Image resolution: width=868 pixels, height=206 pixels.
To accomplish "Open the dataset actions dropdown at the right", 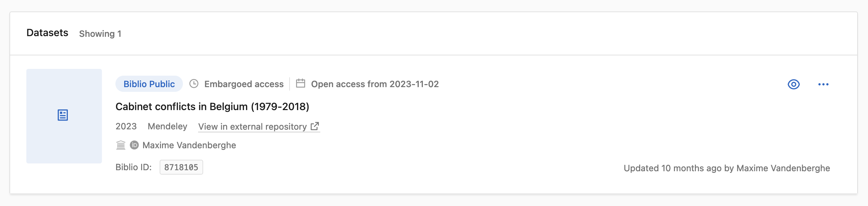I will (823, 84).
